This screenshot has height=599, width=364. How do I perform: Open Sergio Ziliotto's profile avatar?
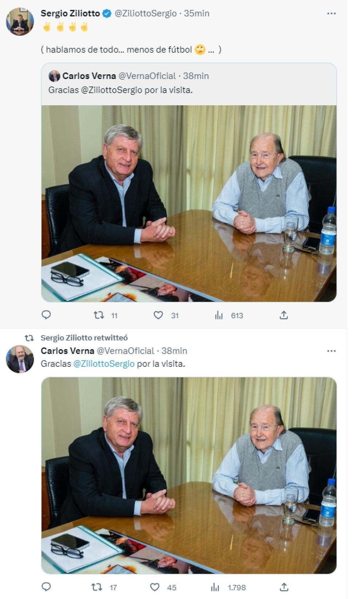(20, 22)
